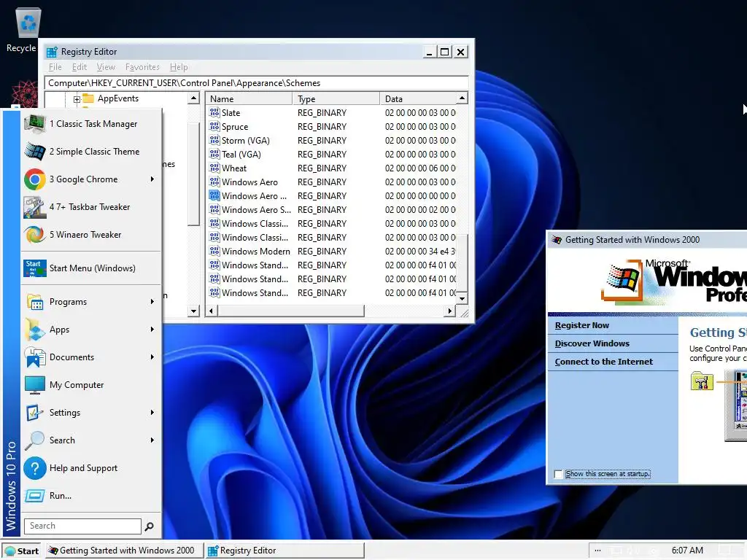Select the Windows Modern value icon
The image size is (747, 560).
tap(214, 251)
